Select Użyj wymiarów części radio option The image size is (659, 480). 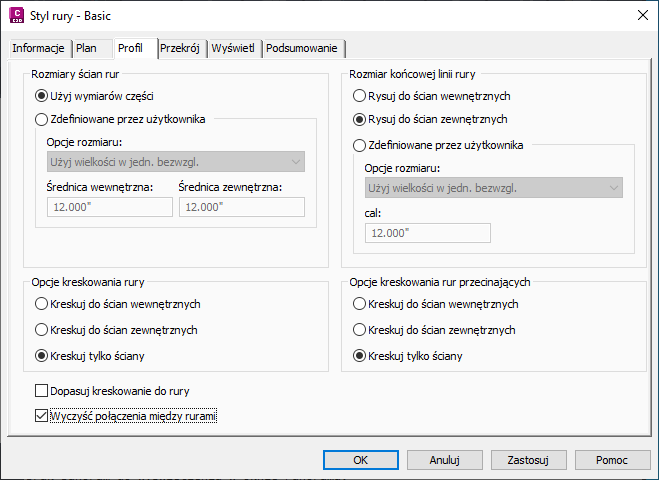[x=41, y=96]
